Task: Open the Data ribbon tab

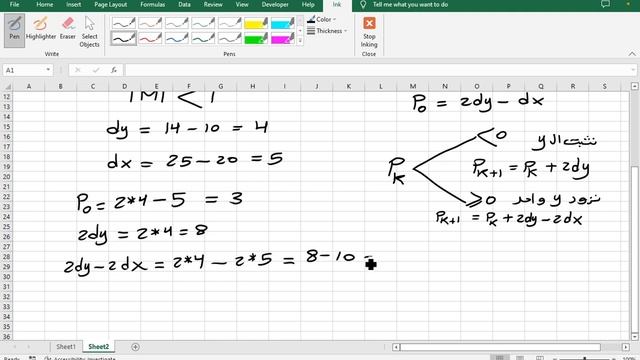Action: (x=184, y=4)
